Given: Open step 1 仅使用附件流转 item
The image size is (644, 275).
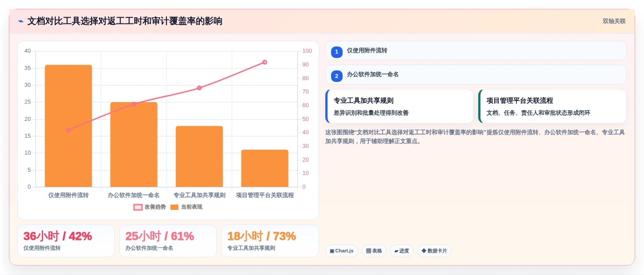Looking at the screenshot, I should pyautogui.click(x=476, y=50).
